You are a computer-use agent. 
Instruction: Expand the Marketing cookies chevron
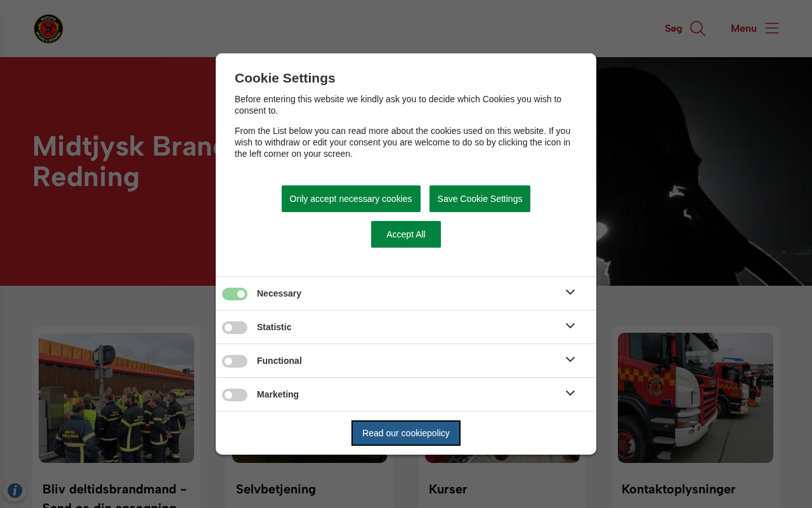(570, 394)
